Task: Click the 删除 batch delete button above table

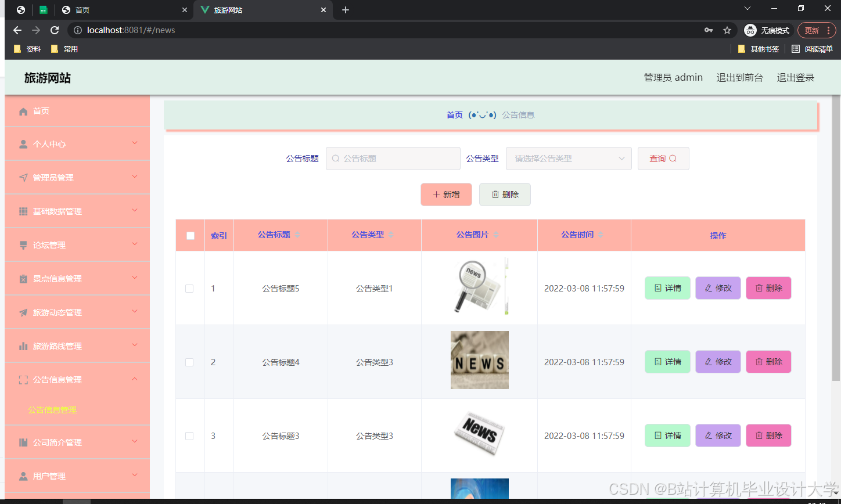Action: point(505,195)
